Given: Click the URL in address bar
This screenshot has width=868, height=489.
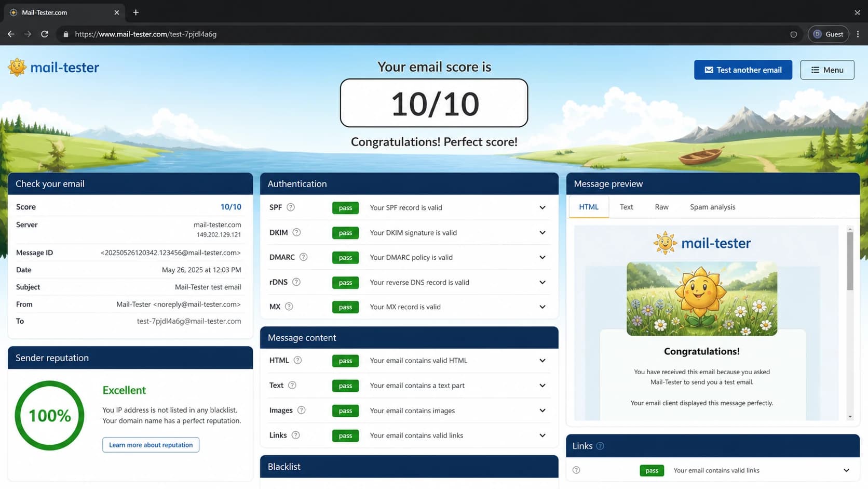Looking at the screenshot, I should coord(145,34).
